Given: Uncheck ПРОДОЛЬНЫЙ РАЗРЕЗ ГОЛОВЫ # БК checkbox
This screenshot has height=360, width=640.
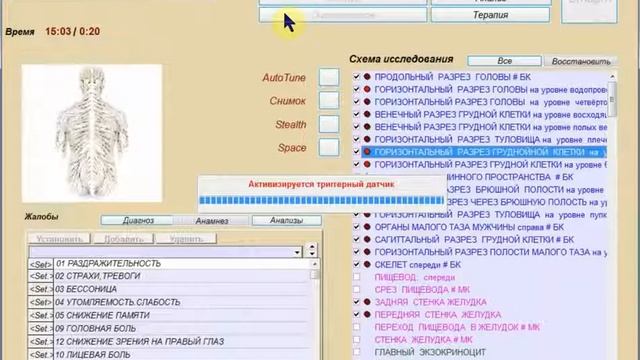Looking at the screenshot, I should (x=357, y=77).
